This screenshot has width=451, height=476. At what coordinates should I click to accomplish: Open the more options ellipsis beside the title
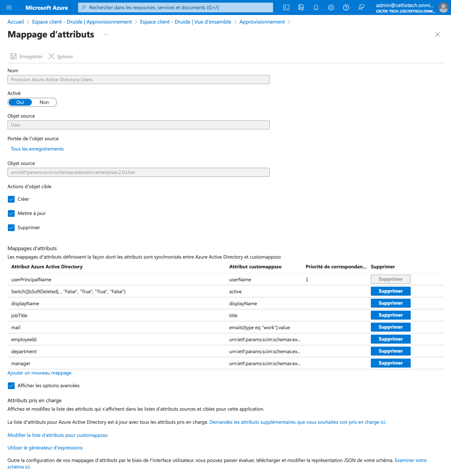[x=106, y=34]
